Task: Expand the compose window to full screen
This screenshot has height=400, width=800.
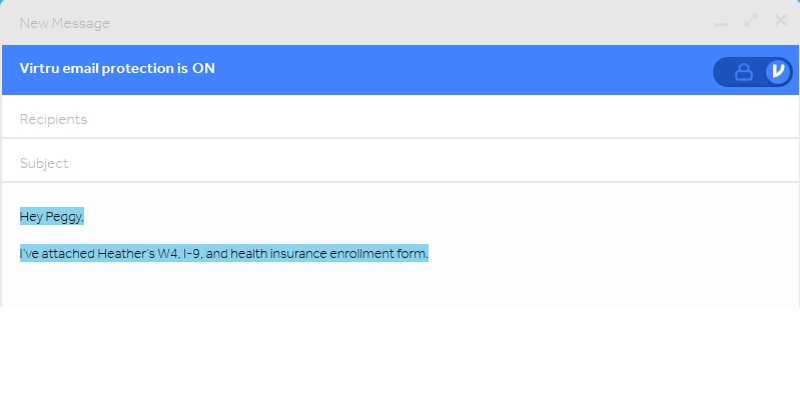Action: click(x=751, y=20)
